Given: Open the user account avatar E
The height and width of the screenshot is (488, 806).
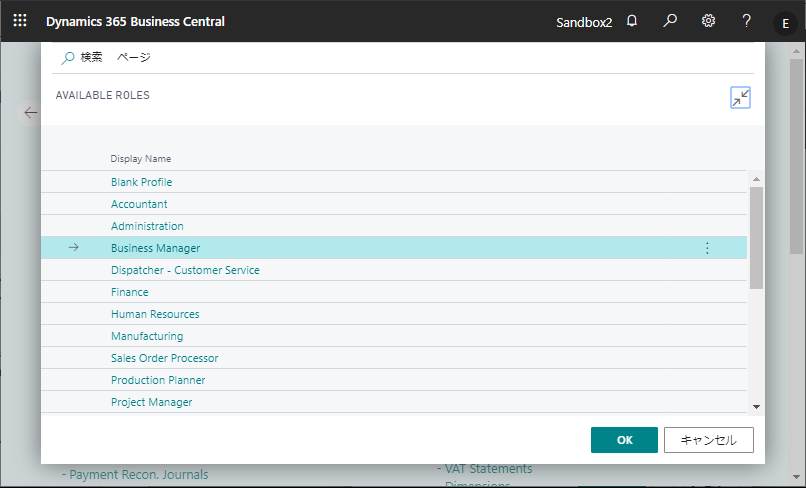Looking at the screenshot, I should (785, 23).
